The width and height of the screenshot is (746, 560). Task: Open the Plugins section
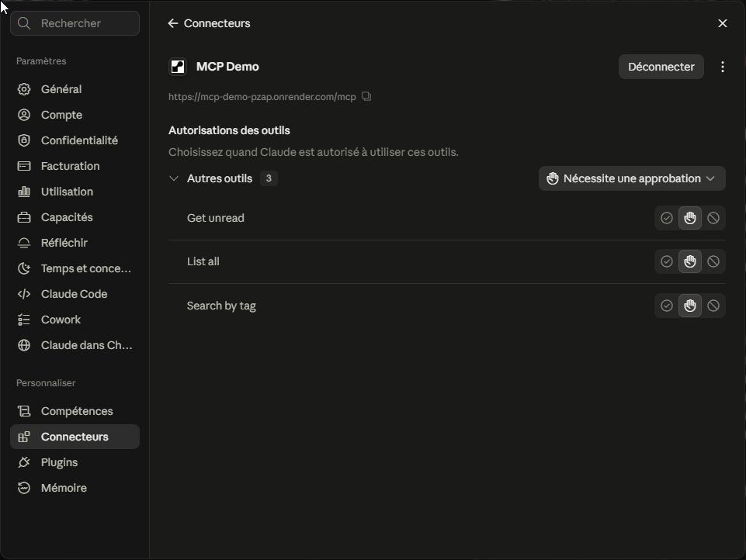[75, 462]
